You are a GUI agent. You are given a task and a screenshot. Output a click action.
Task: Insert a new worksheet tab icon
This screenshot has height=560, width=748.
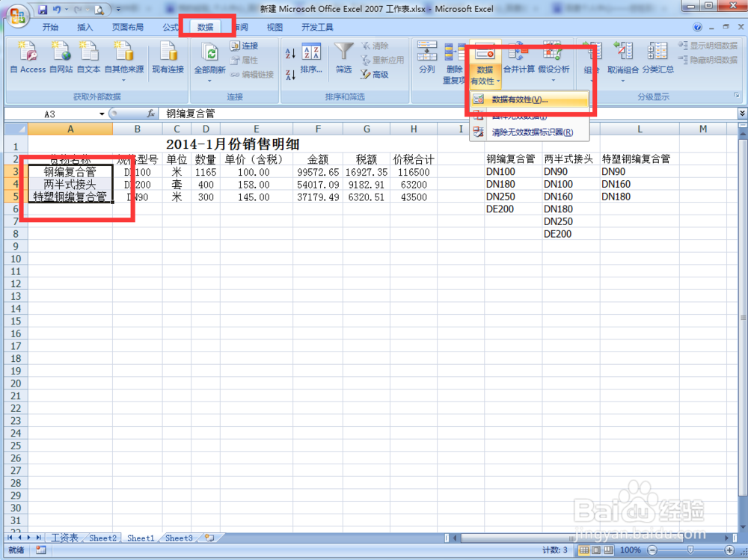click(209, 538)
